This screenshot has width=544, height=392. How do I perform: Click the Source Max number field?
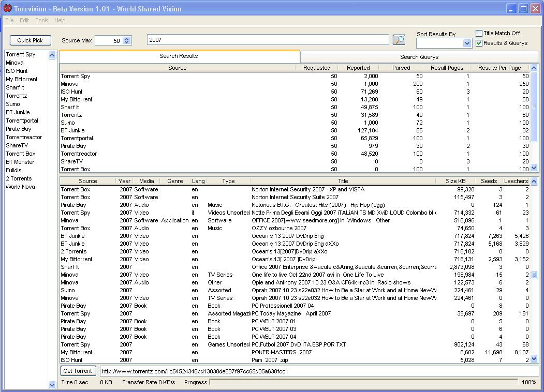[109, 40]
